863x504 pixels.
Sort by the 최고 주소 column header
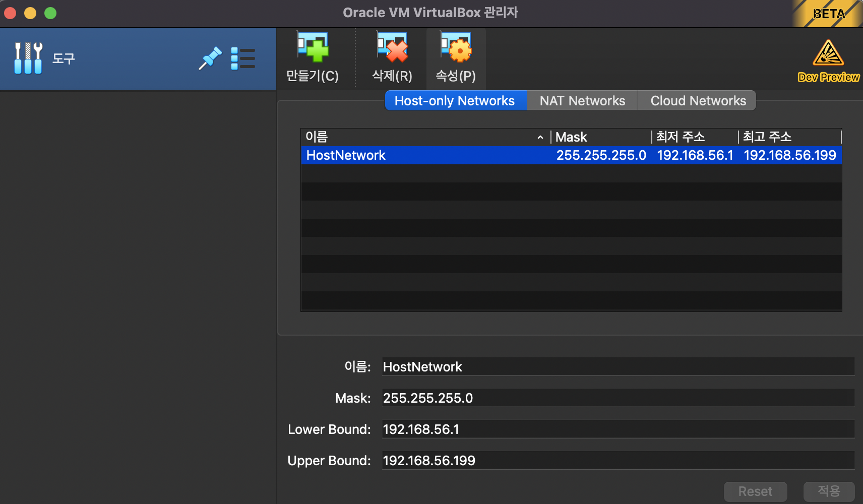click(790, 137)
